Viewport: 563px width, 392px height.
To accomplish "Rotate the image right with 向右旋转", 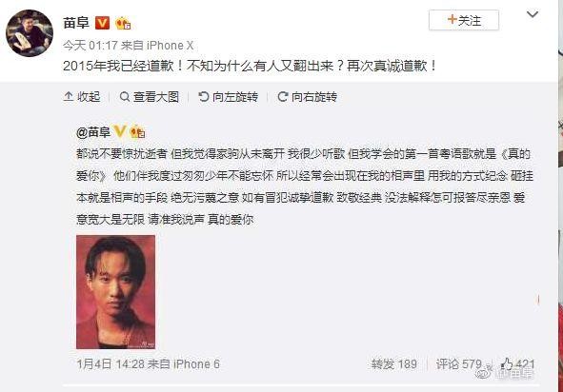I will [x=308, y=97].
